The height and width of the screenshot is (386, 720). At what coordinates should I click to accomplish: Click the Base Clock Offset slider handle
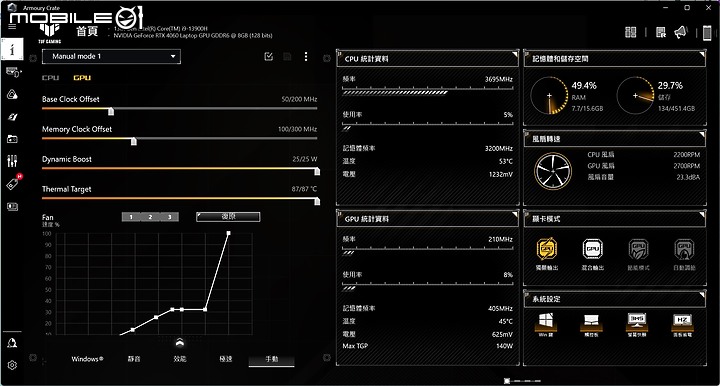(x=111, y=111)
